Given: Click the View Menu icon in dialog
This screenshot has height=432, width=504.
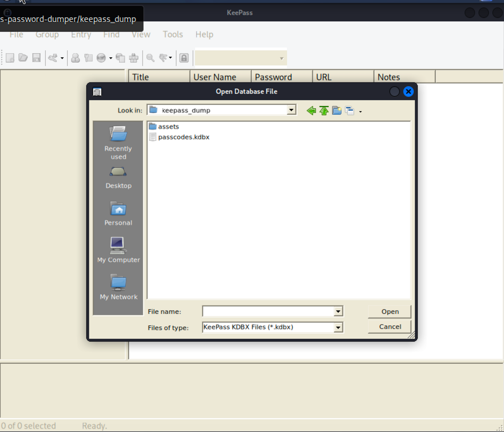Looking at the screenshot, I should 350,111.
